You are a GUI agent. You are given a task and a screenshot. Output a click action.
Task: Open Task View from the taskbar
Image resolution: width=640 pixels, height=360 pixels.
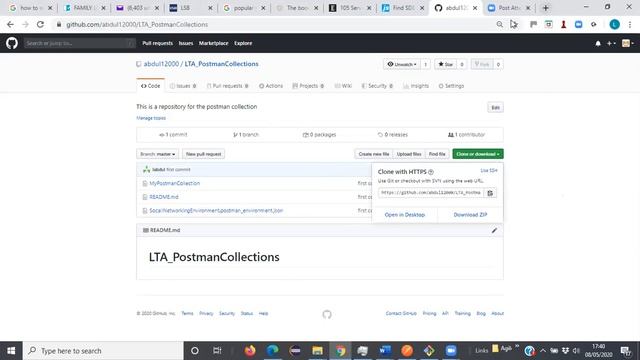[x=217, y=351]
